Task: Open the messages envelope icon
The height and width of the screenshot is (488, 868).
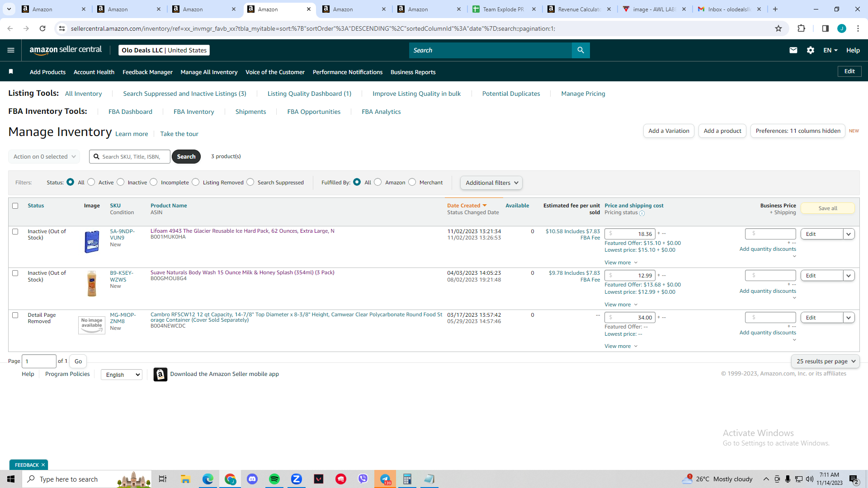Action: coord(793,50)
